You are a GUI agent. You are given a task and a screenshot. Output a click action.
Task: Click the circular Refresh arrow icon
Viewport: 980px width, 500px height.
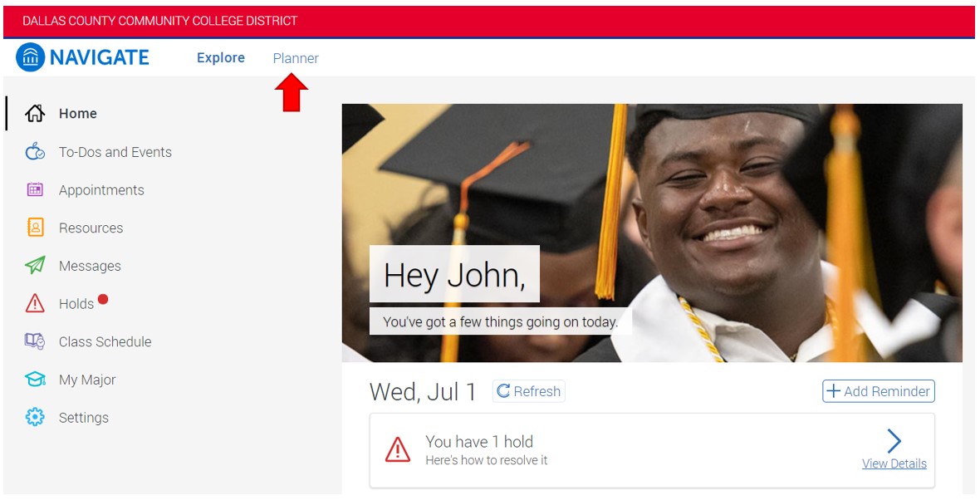click(503, 390)
